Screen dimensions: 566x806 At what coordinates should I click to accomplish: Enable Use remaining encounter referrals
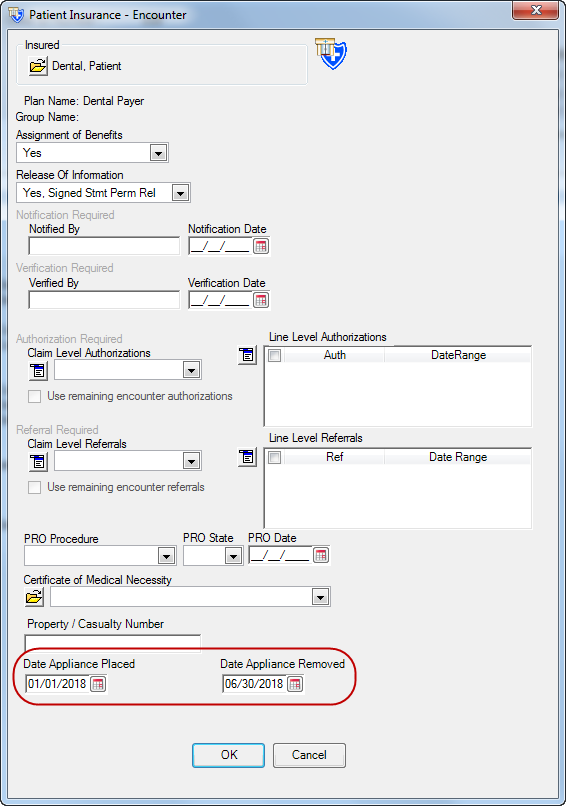point(34,487)
